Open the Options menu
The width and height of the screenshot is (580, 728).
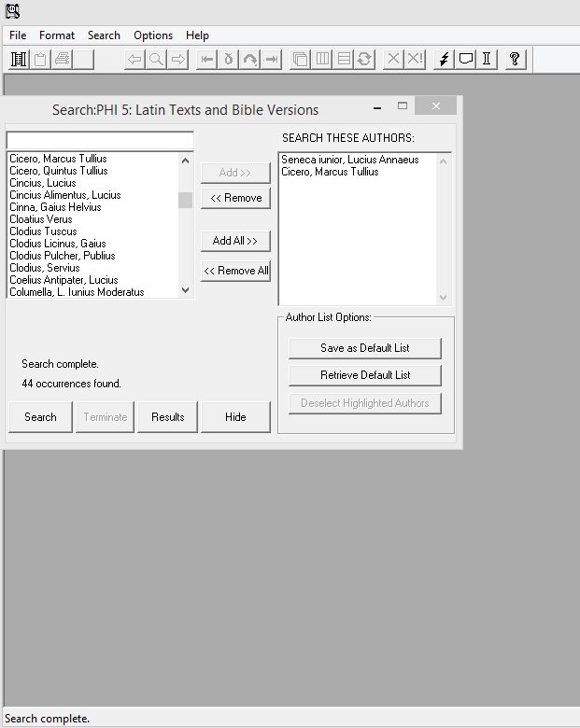pyautogui.click(x=153, y=35)
